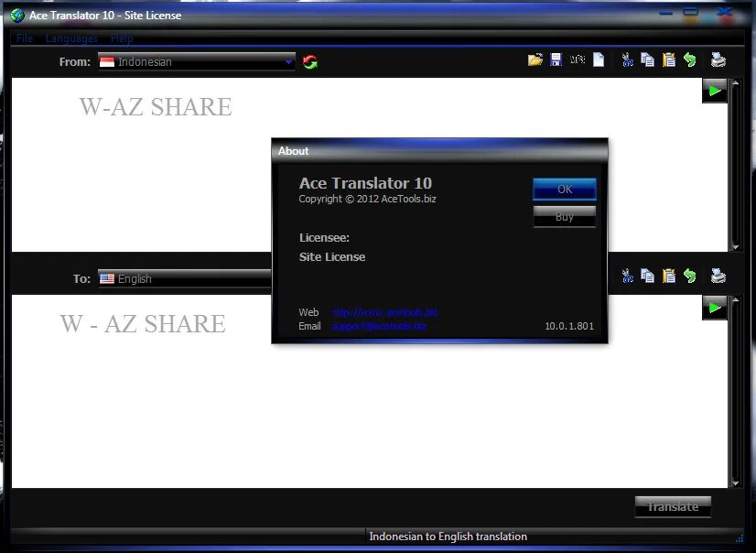Click the 'Email' label in About dialog
The width and height of the screenshot is (756, 553).
[309, 327]
